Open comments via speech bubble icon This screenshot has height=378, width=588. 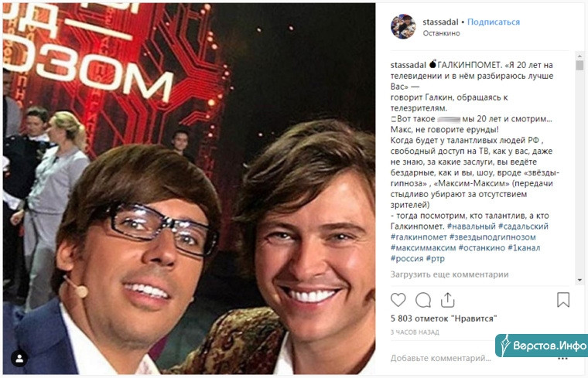click(x=423, y=300)
